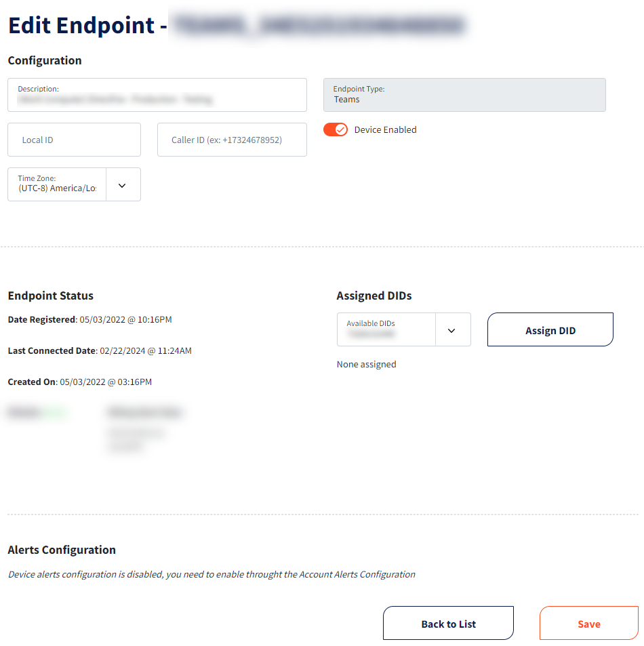Image resolution: width=644 pixels, height=646 pixels.
Task: Open the Available DIDs dropdown chevron
Action: coord(452,330)
